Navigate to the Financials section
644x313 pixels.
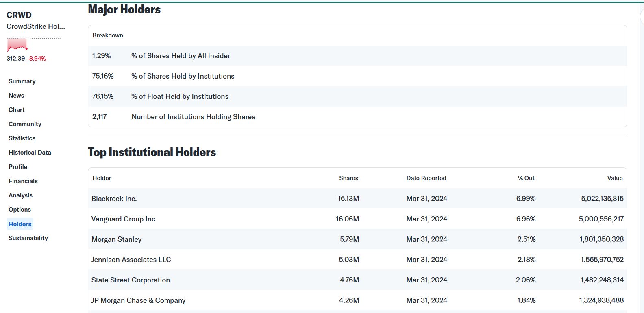tap(23, 181)
